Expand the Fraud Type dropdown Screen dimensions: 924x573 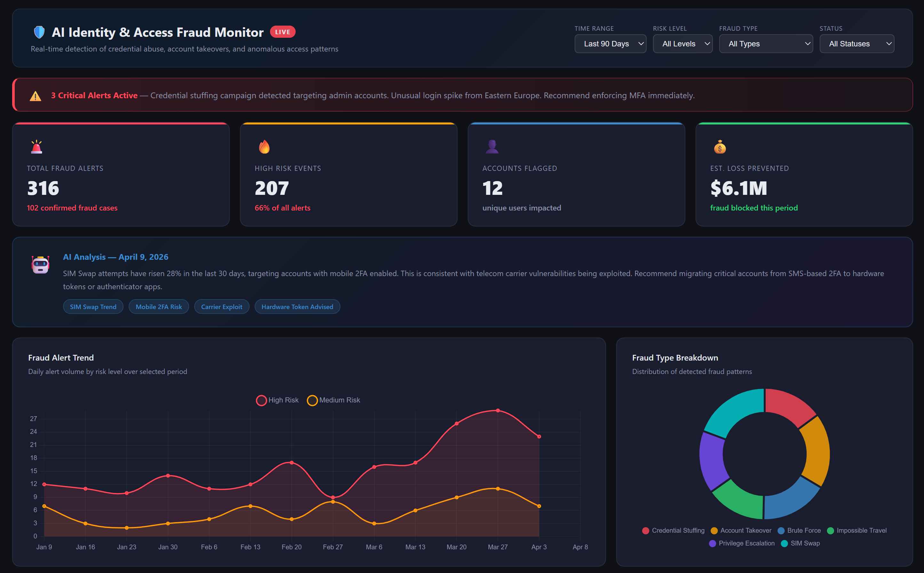click(x=766, y=44)
